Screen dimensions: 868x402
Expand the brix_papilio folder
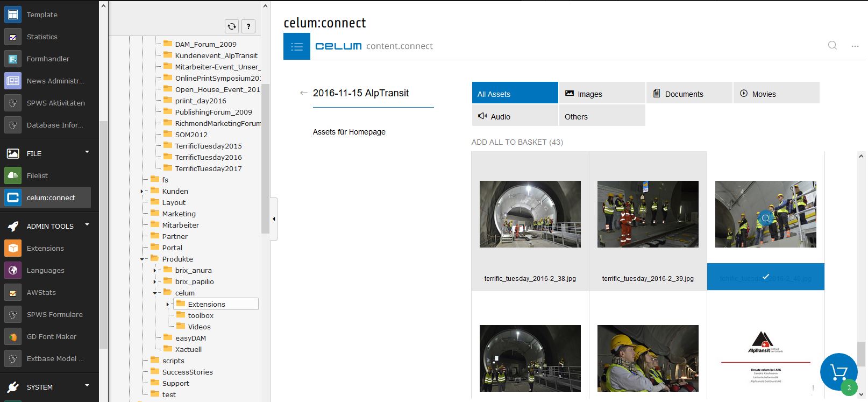click(x=155, y=281)
